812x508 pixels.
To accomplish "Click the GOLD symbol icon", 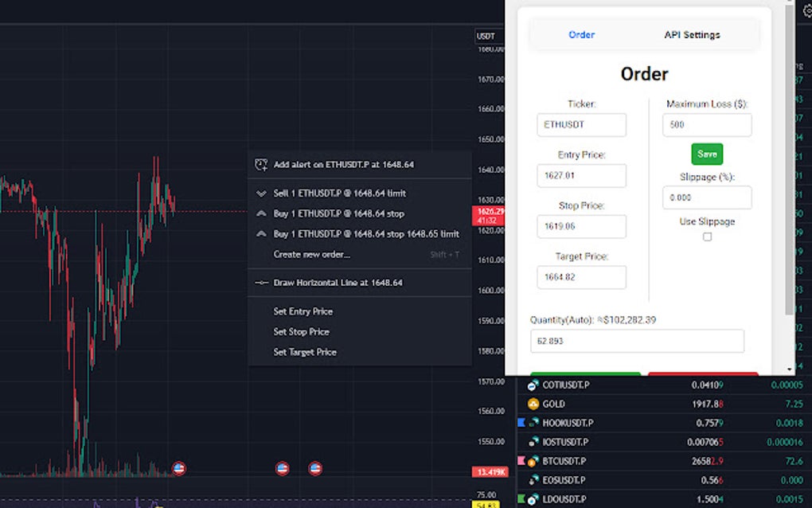I will pyautogui.click(x=532, y=404).
